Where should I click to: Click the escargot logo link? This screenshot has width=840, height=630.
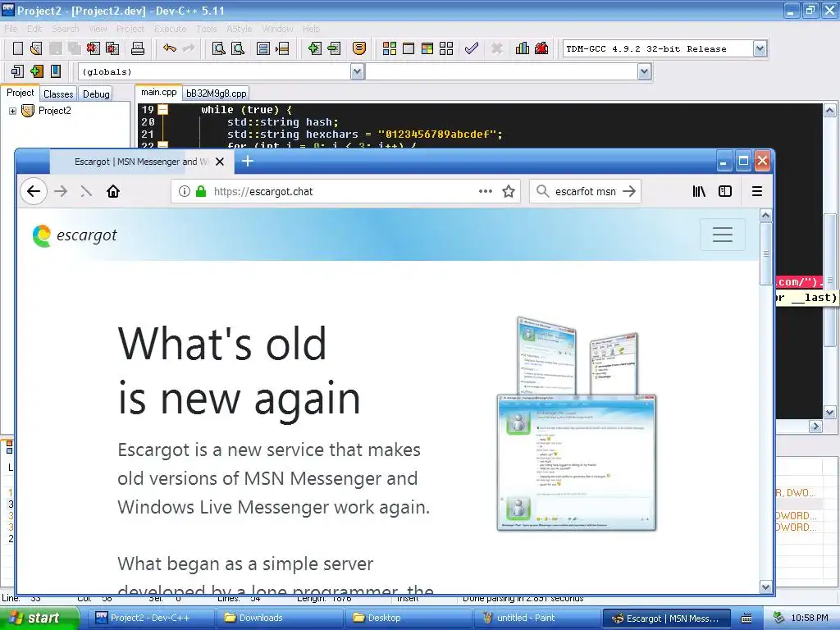75,235
